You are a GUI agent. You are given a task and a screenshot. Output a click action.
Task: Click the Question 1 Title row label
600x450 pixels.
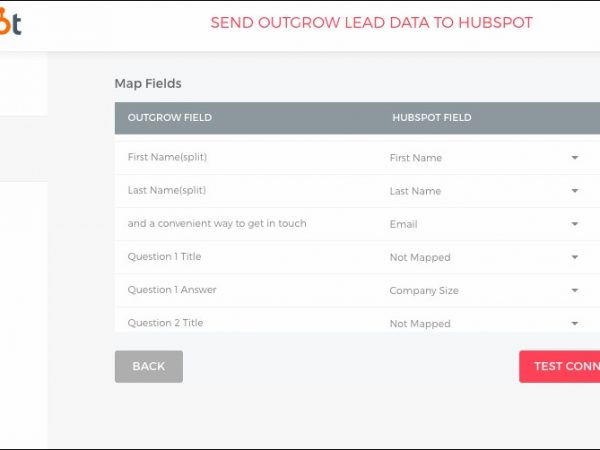[x=164, y=257]
